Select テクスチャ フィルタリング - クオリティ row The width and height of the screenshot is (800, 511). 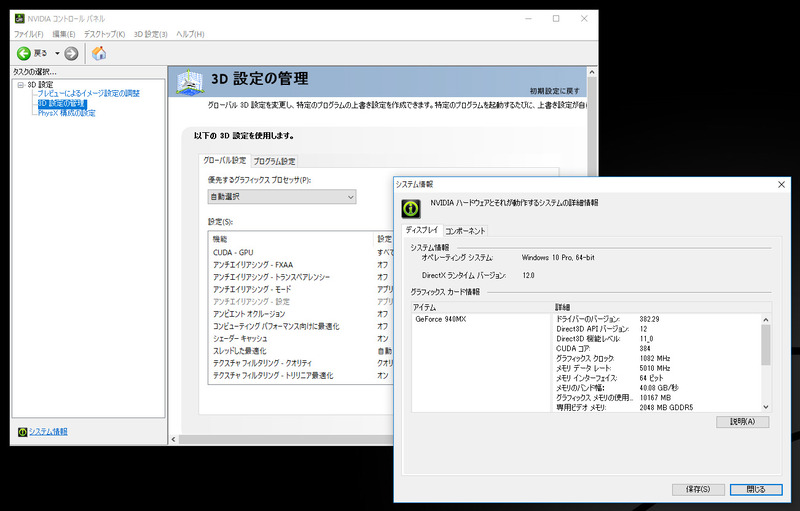(x=301, y=363)
